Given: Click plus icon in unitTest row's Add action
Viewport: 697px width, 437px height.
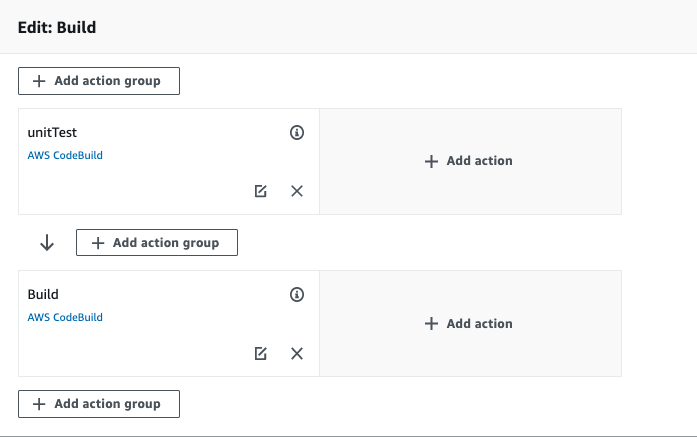Looking at the screenshot, I should click(x=432, y=161).
